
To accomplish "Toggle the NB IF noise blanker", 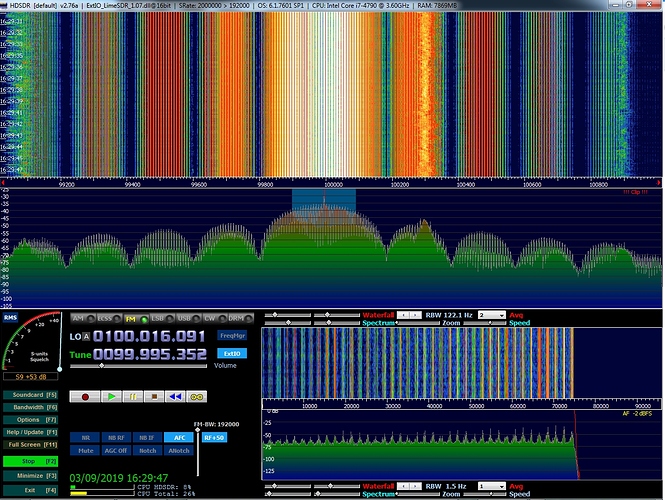I will pyautogui.click(x=147, y=438).
